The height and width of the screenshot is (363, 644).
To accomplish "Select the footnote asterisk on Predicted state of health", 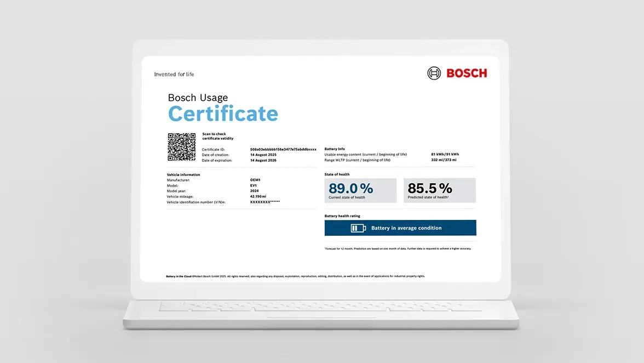I will pyautogui.click(x=448, y=195).
